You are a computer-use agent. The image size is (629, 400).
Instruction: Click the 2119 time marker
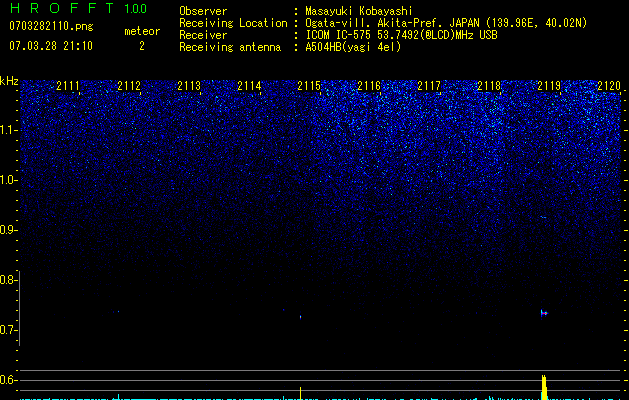click(549, 86)
